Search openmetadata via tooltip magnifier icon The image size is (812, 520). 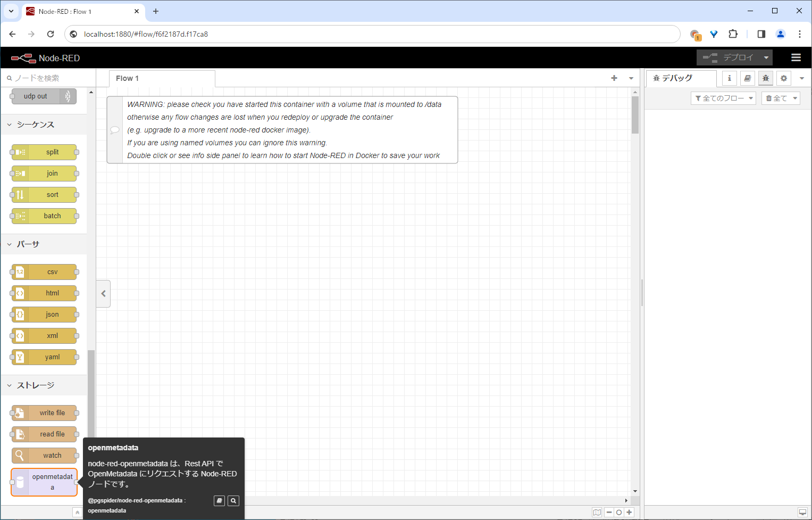tap(233, 501)
